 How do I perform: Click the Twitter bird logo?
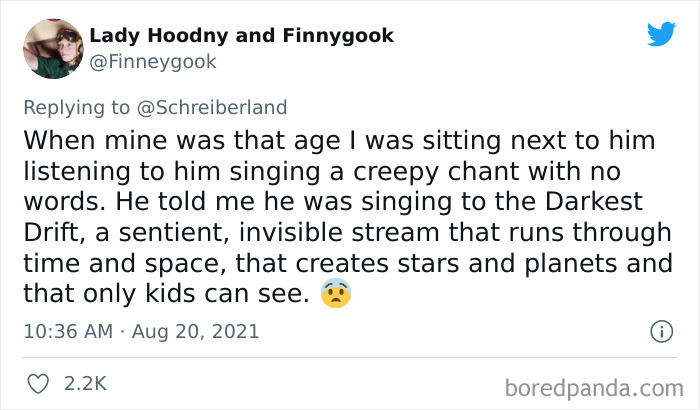click(x=661, y=34)
